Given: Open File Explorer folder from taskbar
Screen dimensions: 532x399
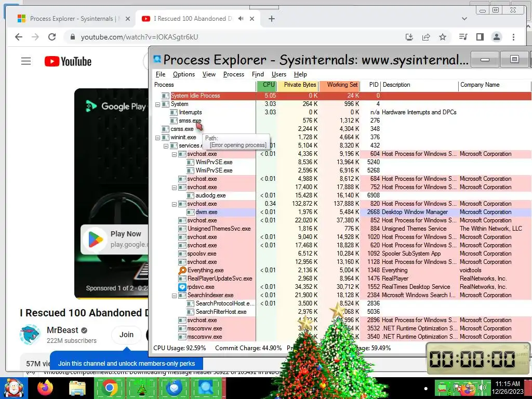Looking at the screenshot, I should click(x=77, y=388).
